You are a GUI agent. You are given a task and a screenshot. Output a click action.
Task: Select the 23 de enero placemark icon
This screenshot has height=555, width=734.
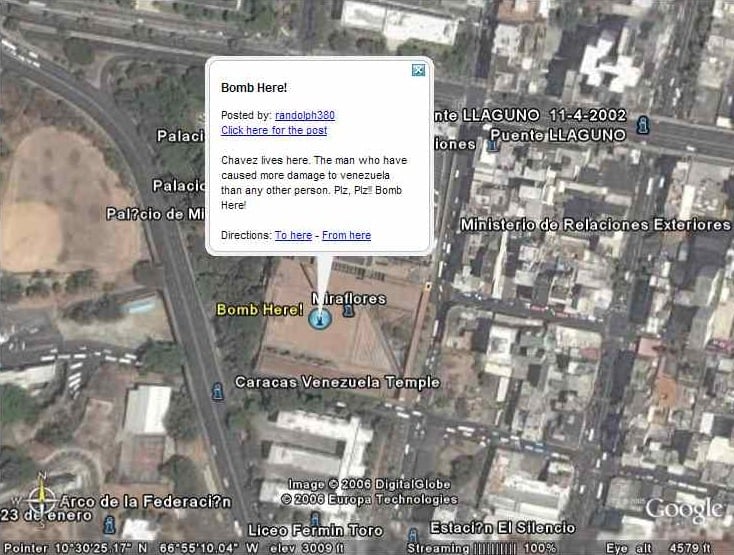click(x=109, y=525)
